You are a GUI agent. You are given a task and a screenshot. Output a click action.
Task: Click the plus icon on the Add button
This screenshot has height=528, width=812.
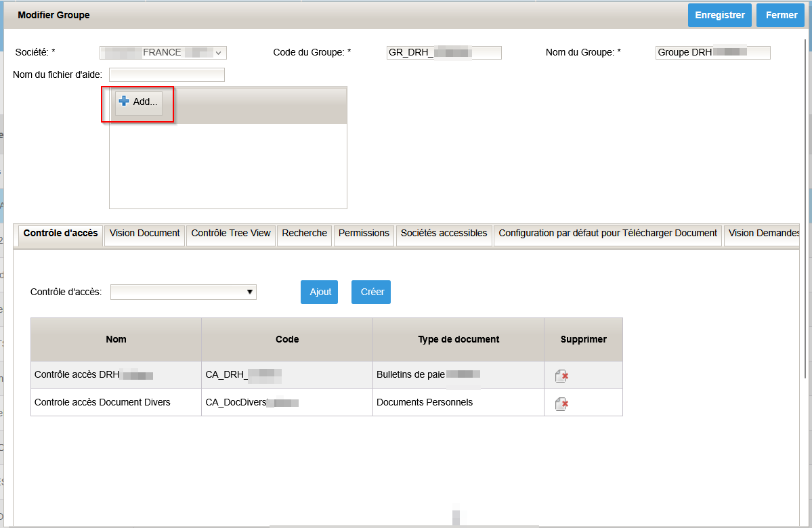point(124,100)
